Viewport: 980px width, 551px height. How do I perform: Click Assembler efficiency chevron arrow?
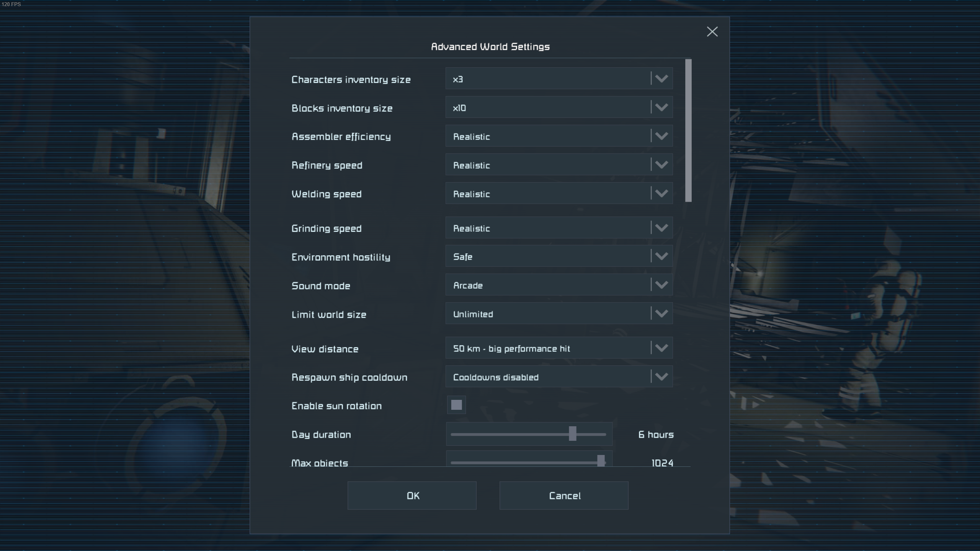click(661, 136)
